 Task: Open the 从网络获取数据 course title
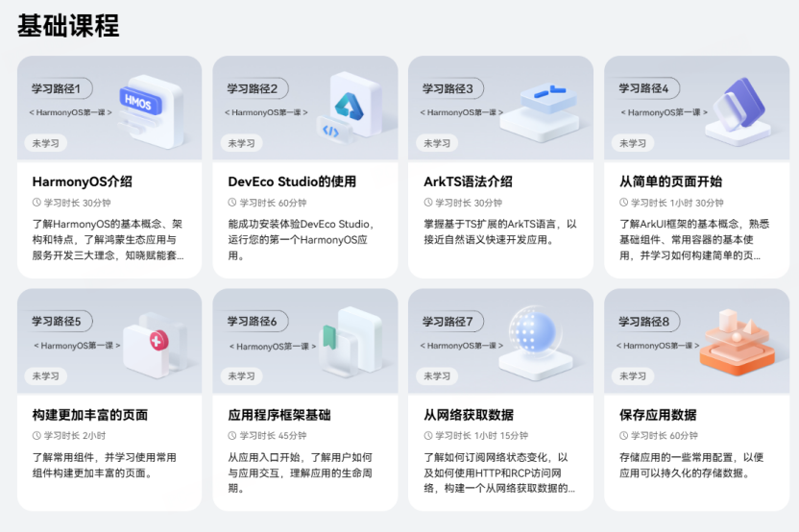469,414
